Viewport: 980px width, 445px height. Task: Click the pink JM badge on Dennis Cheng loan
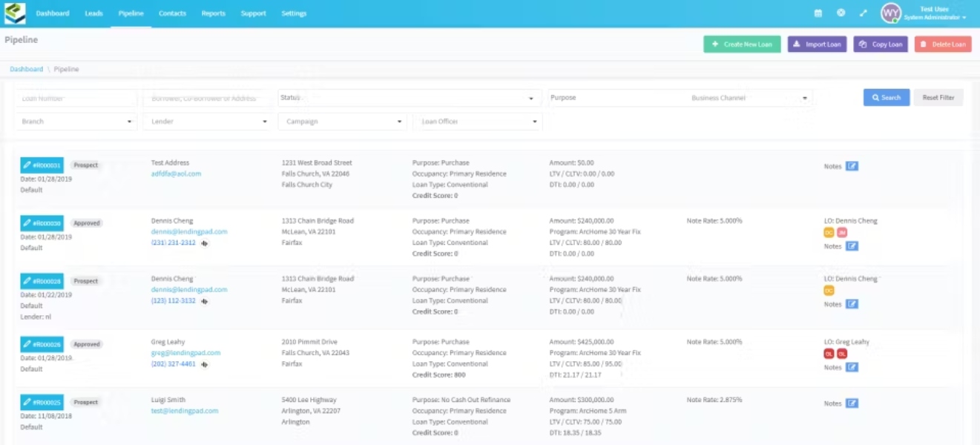[x=841, y=233]
